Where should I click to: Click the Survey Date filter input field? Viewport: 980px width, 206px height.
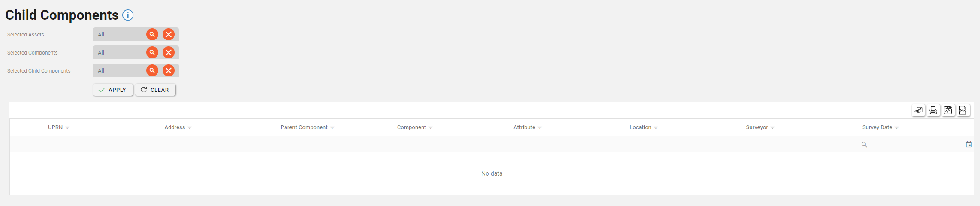point(914,145)
